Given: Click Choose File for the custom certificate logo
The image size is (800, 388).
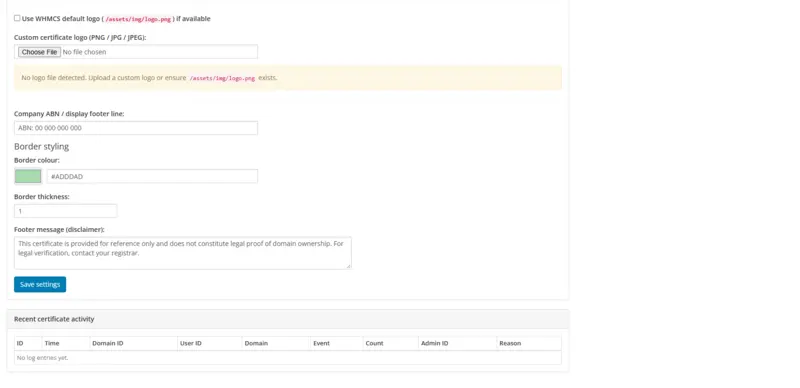Looking at the screenshot, I should [39, 52].
